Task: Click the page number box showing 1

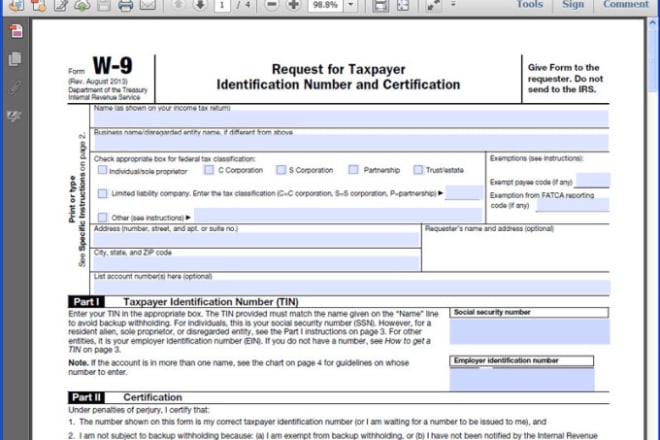Action: [x=222, y=5]
